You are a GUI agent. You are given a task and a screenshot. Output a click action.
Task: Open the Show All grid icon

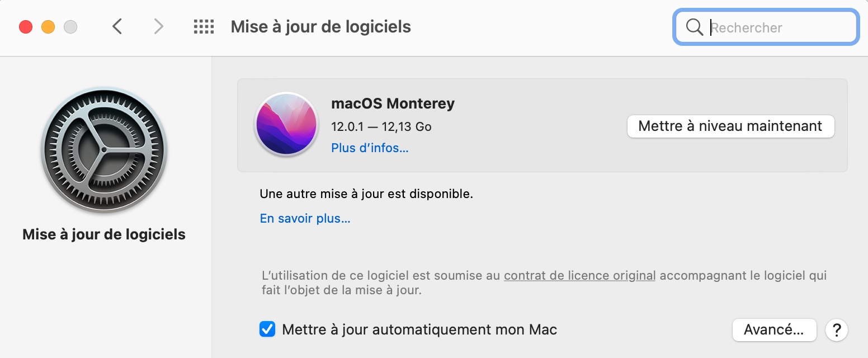coord(204,26)
